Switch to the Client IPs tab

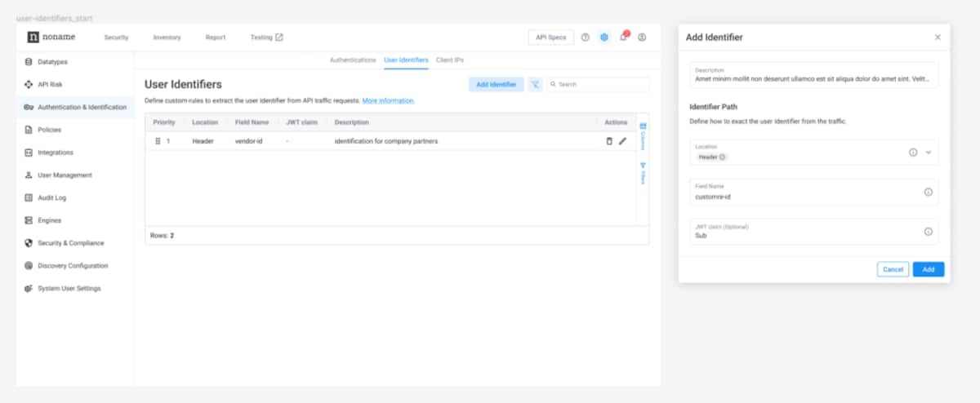(x=450, y=60)
